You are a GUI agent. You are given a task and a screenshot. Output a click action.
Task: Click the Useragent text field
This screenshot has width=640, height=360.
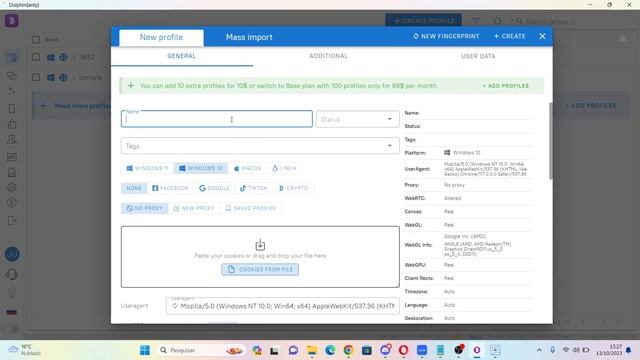click(283, 306)
